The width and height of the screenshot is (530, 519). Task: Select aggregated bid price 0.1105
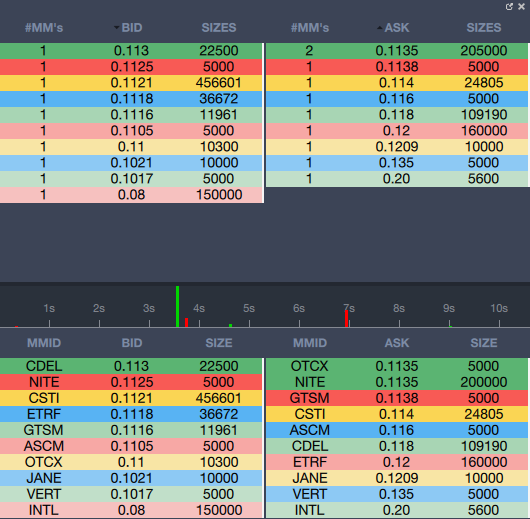(132, 131)
